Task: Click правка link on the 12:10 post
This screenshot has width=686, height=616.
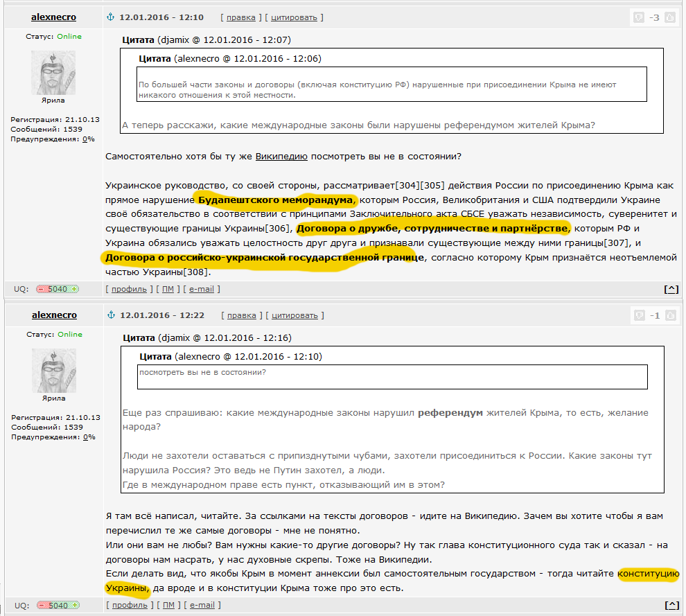Action: click(241, 17)
